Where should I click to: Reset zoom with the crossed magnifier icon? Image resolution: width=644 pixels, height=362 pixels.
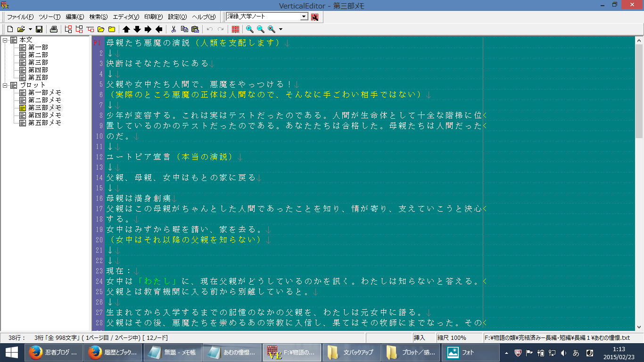click(x=272, y=29)
